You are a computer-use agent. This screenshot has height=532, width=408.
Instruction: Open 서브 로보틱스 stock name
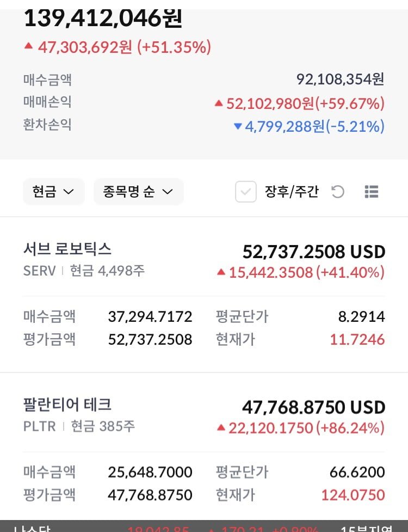click(x=67, y=249)
